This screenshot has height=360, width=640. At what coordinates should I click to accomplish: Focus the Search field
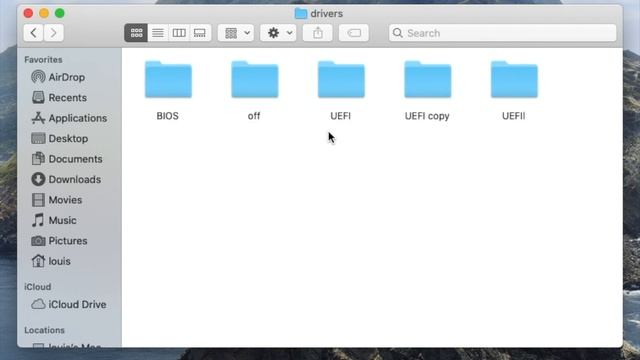(502, 33)
